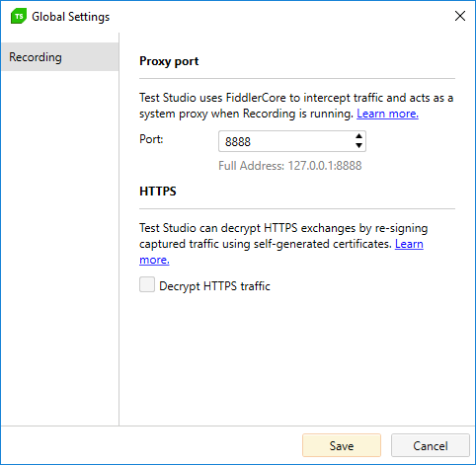Decrease port using the down arrow

[358, 145]
